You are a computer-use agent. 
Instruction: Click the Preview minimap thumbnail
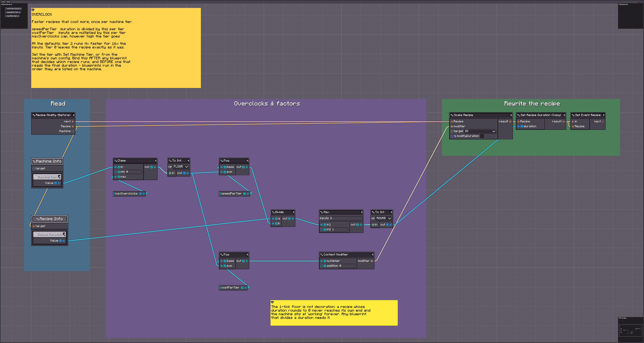(630, 331)
